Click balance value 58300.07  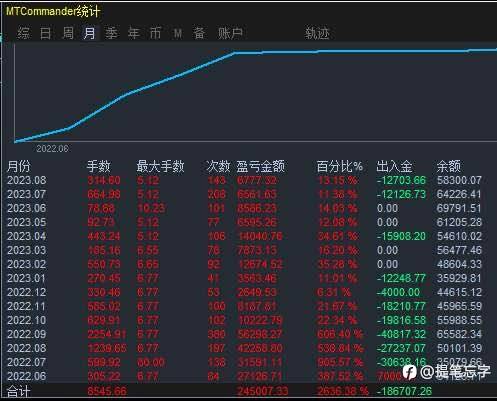(x=459, y=180)
